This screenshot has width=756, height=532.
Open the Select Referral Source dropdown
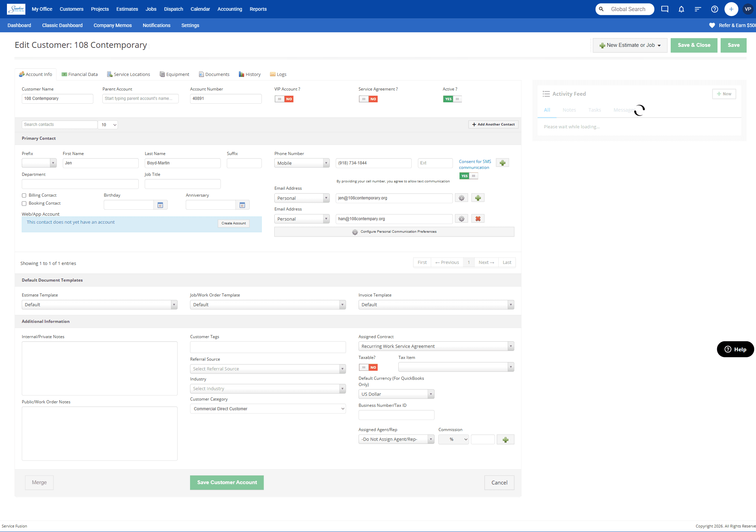tap(268, 369)
